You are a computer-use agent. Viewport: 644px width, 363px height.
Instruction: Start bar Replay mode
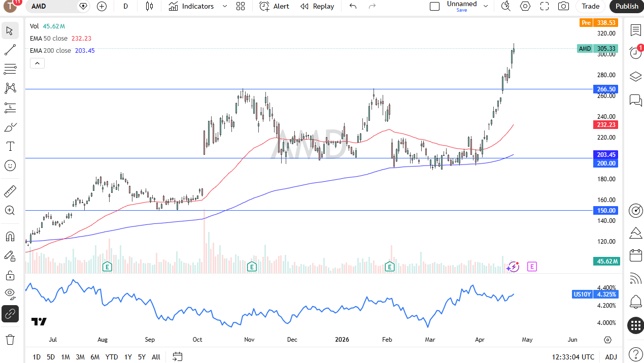click(317, 6)
